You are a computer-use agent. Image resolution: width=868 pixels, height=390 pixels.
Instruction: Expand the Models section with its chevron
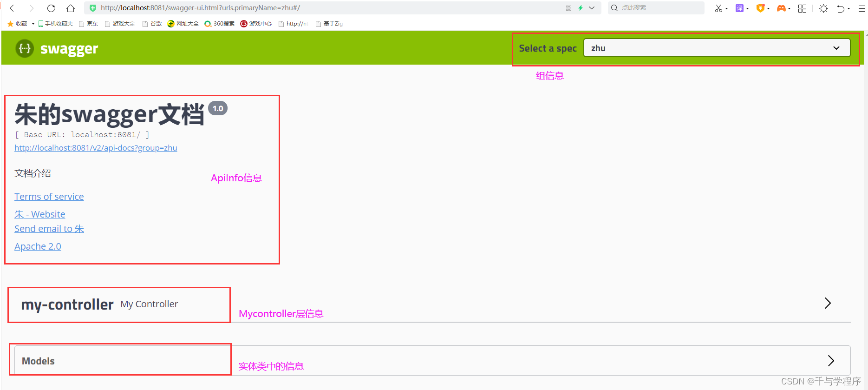(831, 360)
